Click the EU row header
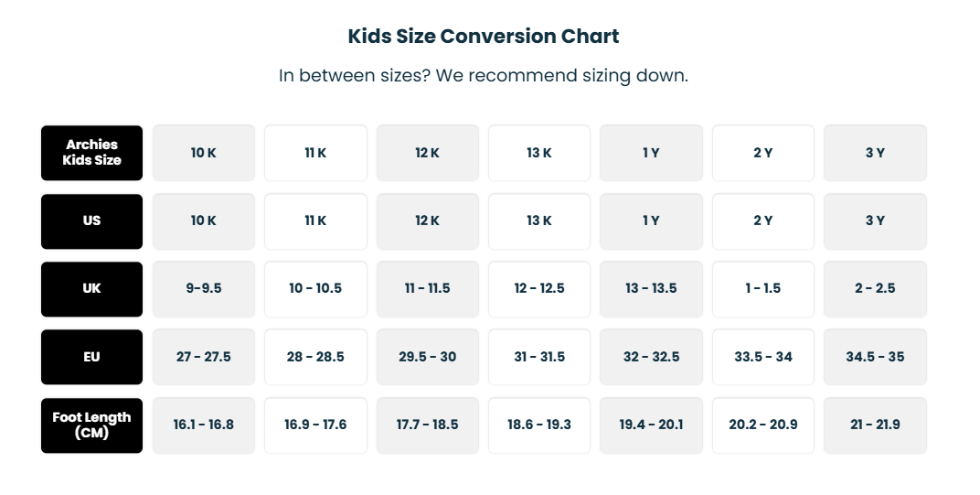The height and width of the screenshot is (495, 980). coord(91,357)
